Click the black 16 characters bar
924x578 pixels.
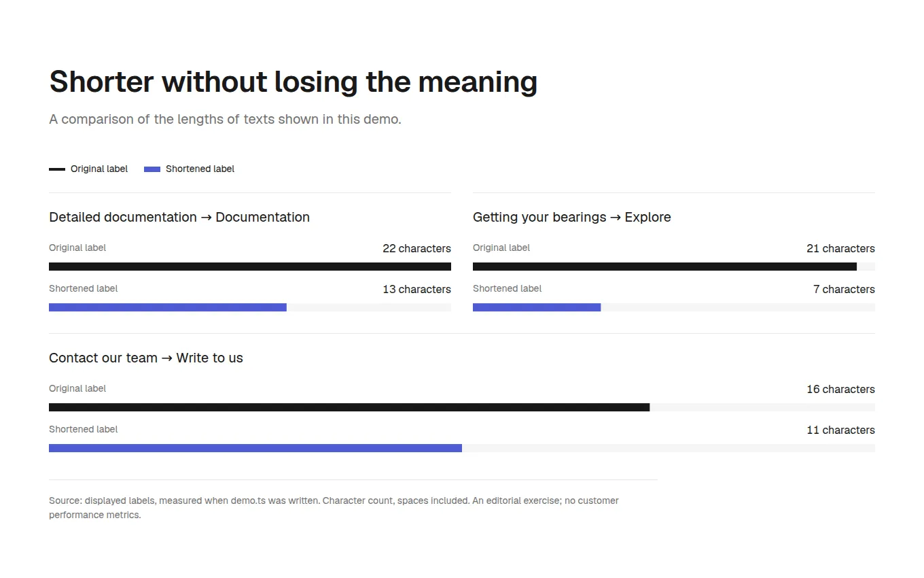[x=349, y=407]
